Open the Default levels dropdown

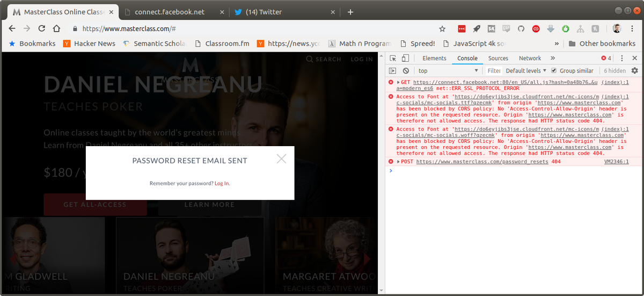[526, 70]
